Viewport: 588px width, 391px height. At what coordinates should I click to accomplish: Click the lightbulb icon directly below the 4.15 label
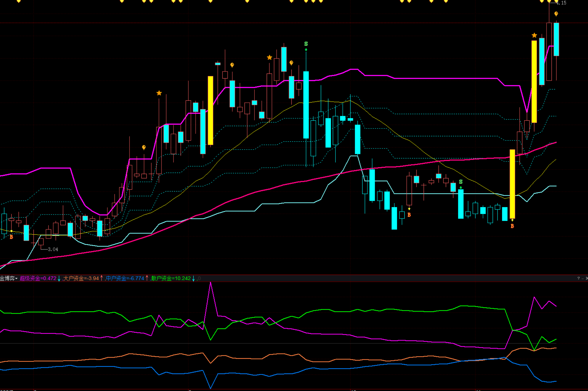click(x=556, y=14)
